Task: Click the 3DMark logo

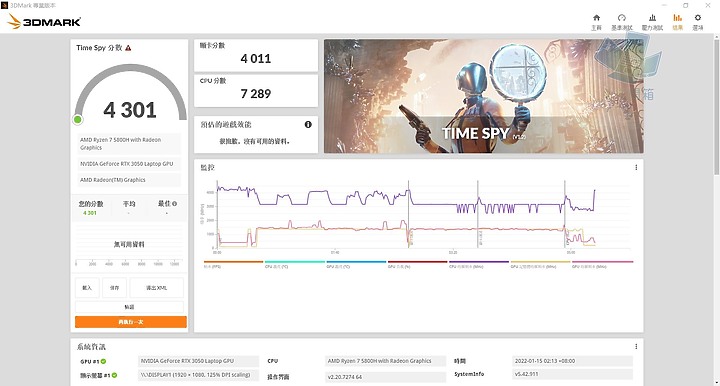Action: [x=44, y=22]
